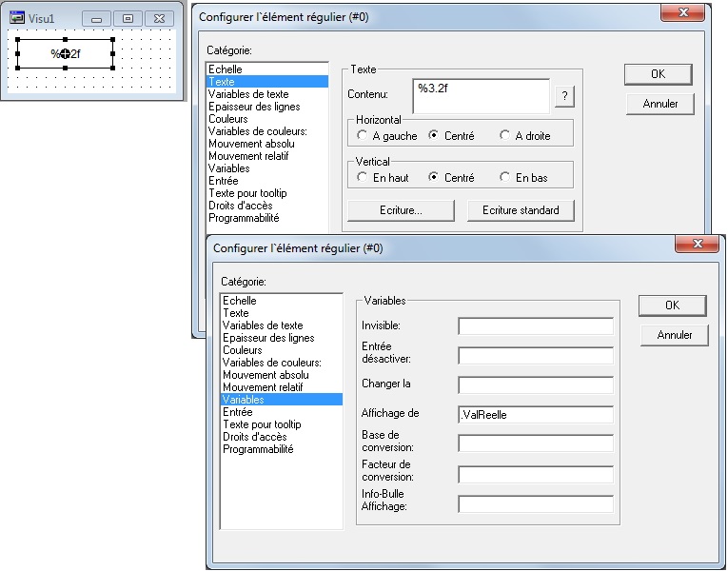
Task: Click the %3.2f rectangle element in Visu1
Action: pyautogui.click(x=65, y=54)
